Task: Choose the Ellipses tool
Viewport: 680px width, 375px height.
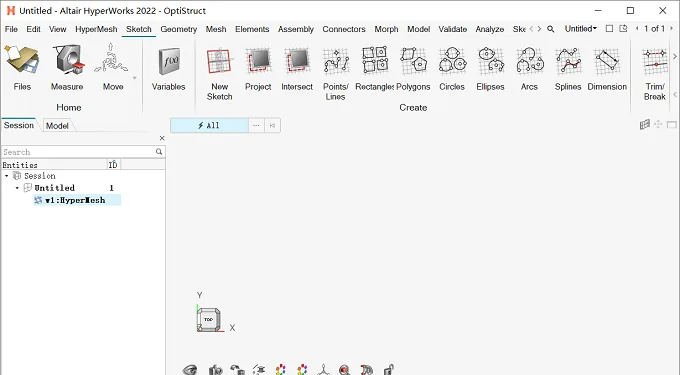Action: click(490, 67)
